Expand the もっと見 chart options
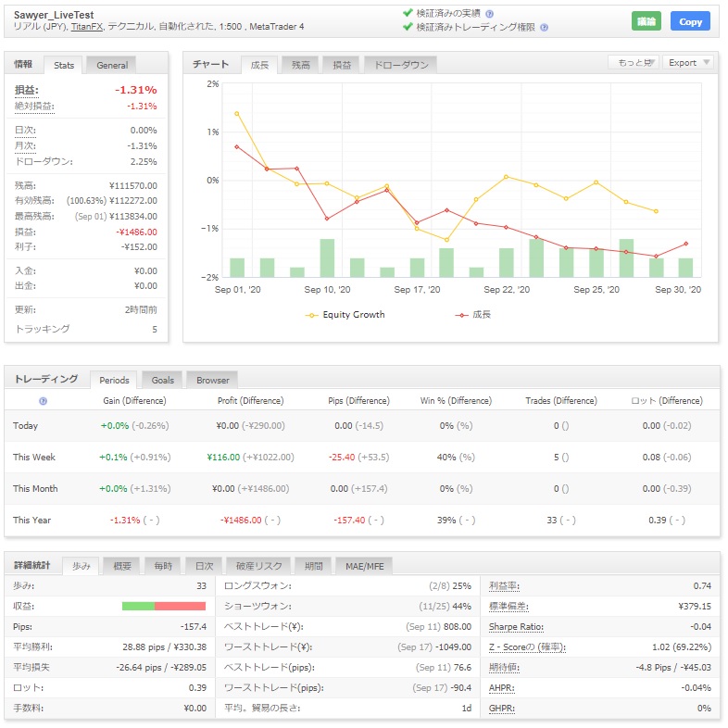The width and height of the screenshot is (728, 728). pyautogui.click(x=633, y=63)
